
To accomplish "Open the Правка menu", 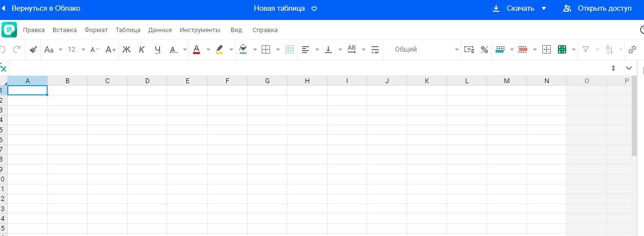I will [34, 30].
